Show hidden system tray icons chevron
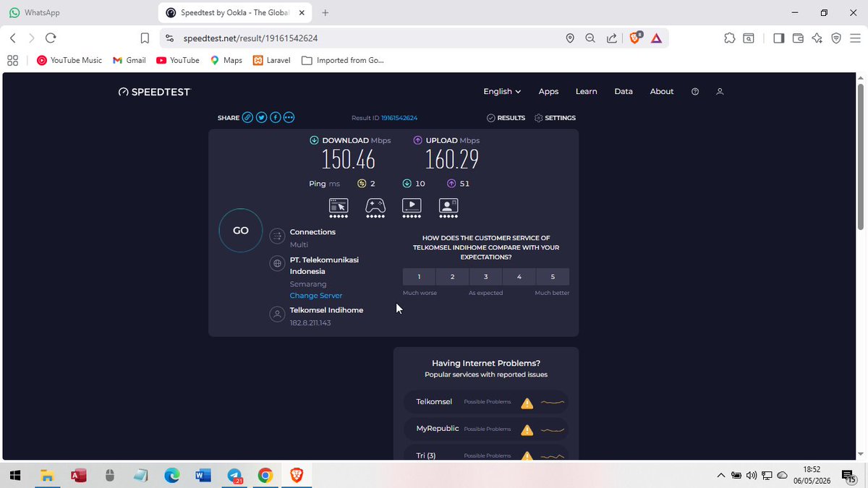 (720, 476)
